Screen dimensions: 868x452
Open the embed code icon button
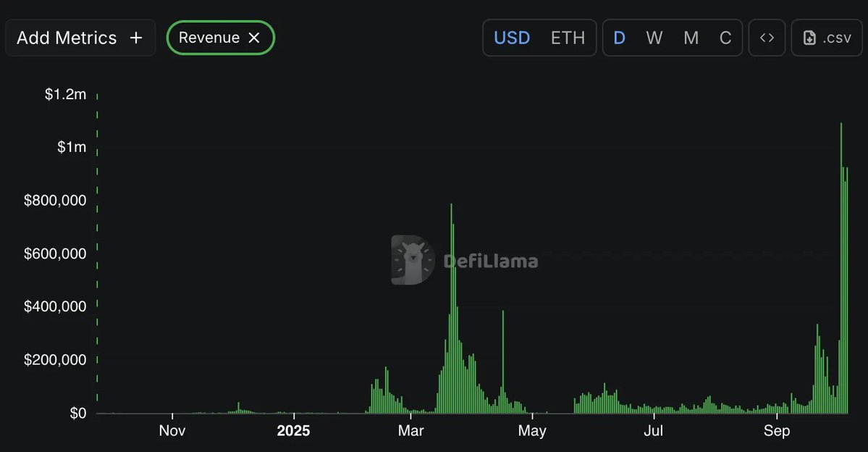pyautogui.click(x=767, y=38)
